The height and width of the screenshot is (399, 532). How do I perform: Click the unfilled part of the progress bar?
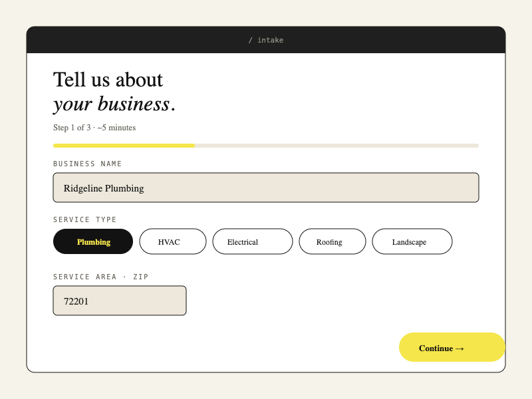[336, 145]
